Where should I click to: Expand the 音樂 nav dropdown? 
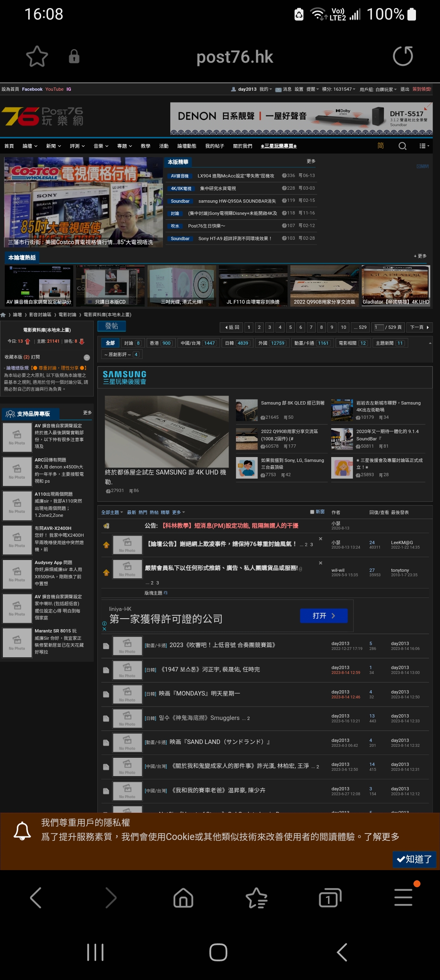pos(101,146)
